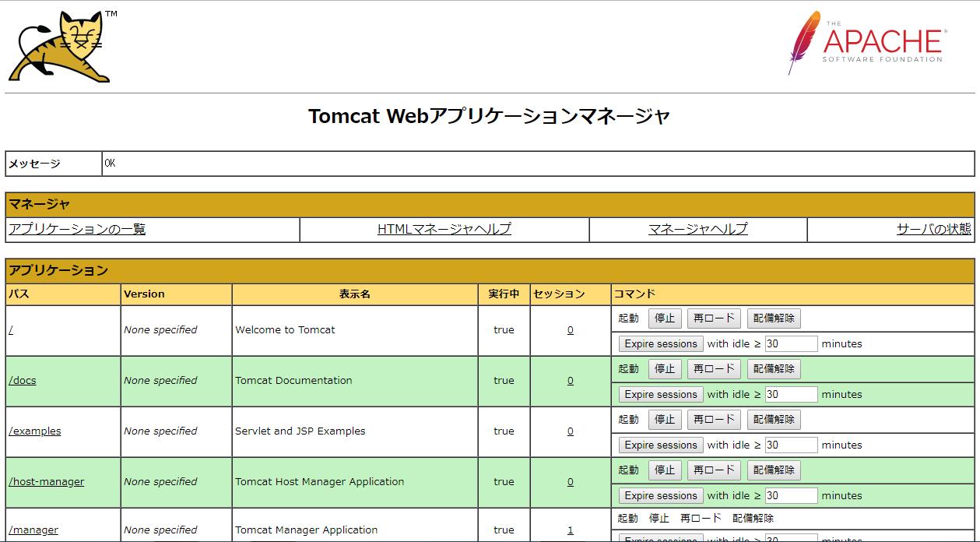Undeploy /examples with 配備解除 button
Screen dimensions: 980x542
[x=774, y=420]
